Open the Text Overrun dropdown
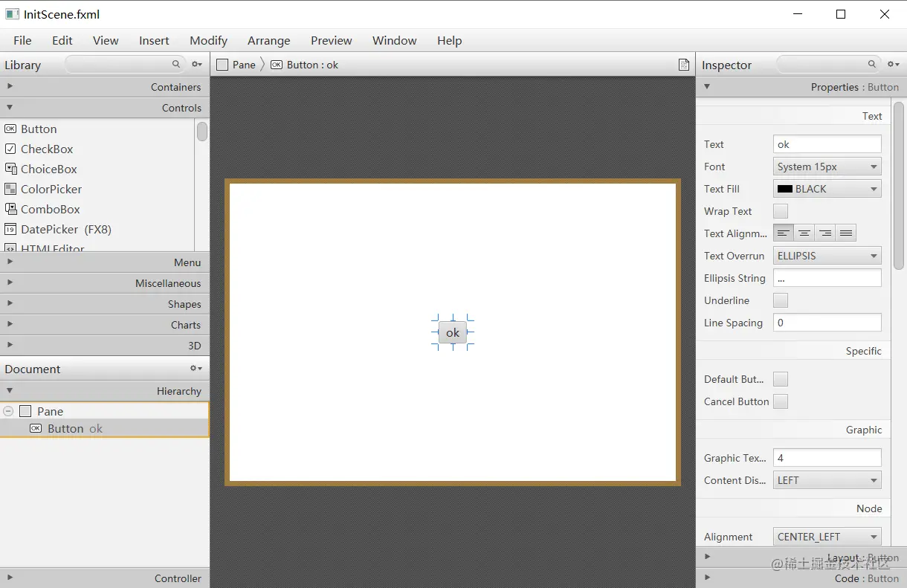This screenshot has height=588, width=907. point(827,255)
